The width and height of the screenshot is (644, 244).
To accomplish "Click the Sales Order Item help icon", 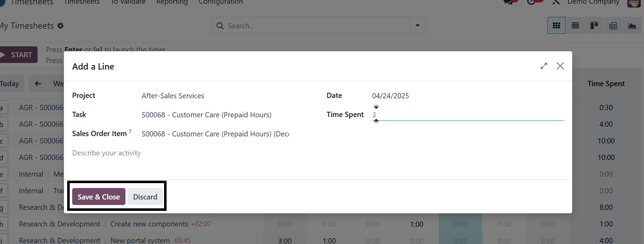I will [130, 132].
